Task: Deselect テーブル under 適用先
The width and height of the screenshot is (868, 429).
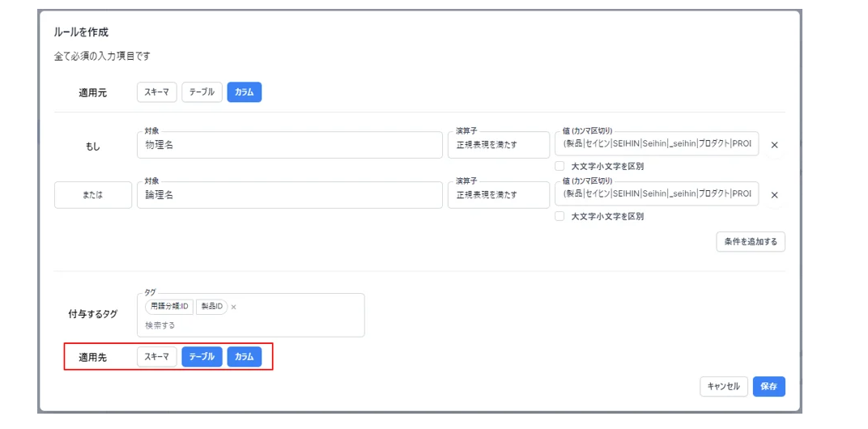Action: tap(202, 357)
